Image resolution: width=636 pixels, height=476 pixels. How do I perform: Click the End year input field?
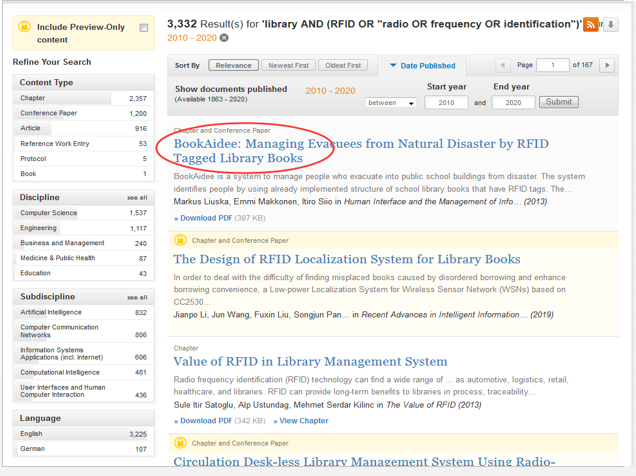(513, 103)
